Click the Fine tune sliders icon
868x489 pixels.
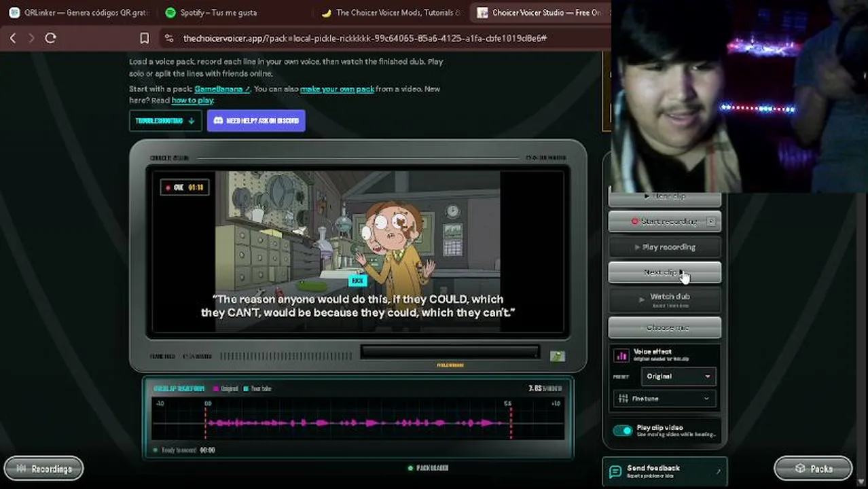[x=622, y=399]
